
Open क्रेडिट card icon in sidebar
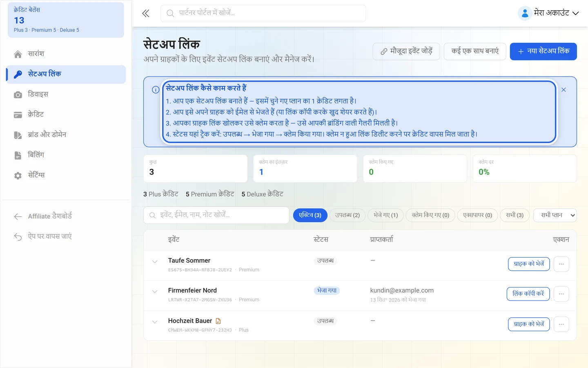(18, 115)
